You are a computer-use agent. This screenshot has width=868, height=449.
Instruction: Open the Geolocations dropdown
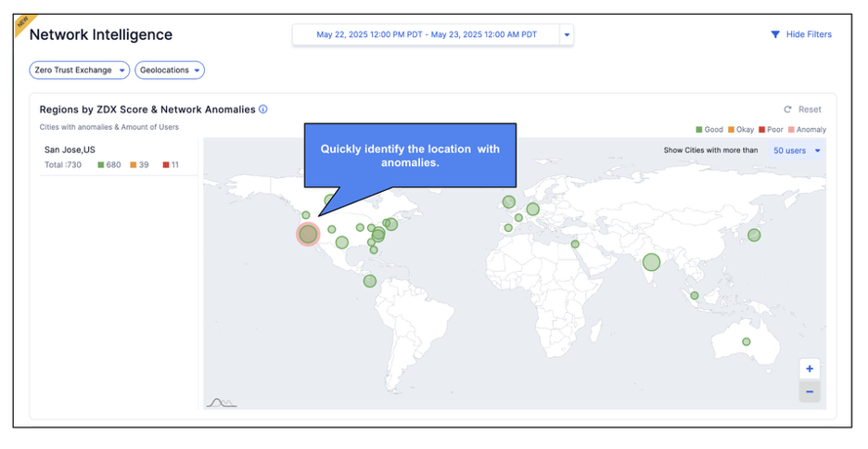[170, 71]
